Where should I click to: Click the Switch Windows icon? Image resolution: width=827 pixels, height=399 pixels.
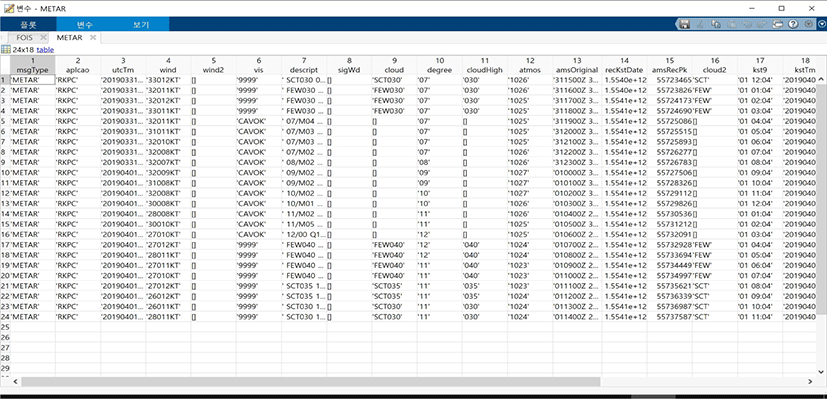tap(778, 24)
